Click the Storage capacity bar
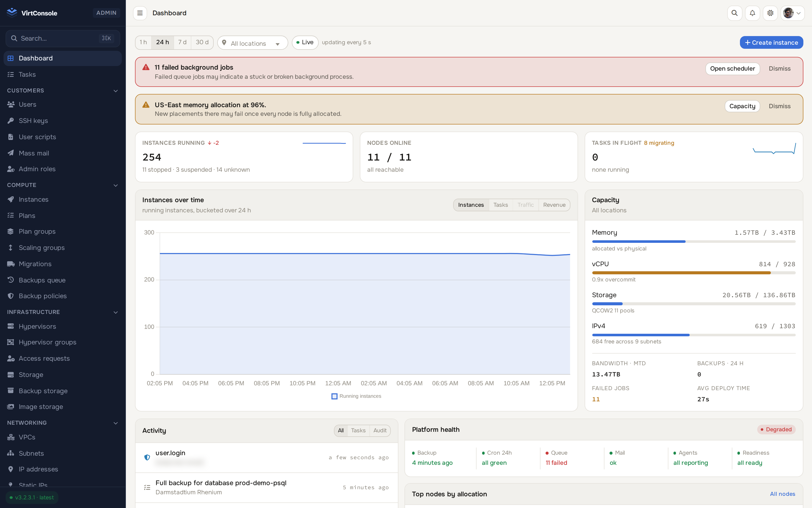Screen dimensions: 812x508 tap(693, 304)
